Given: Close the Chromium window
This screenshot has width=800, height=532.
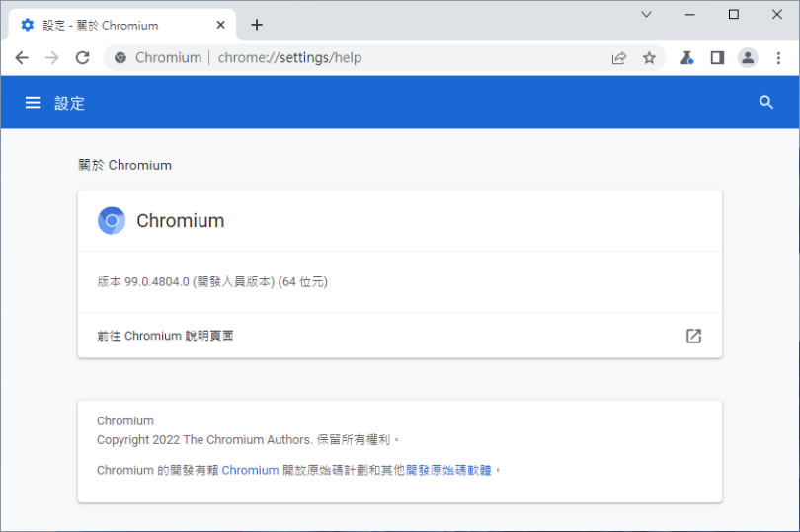Looking at the screenshot, I should pos(776,14).
